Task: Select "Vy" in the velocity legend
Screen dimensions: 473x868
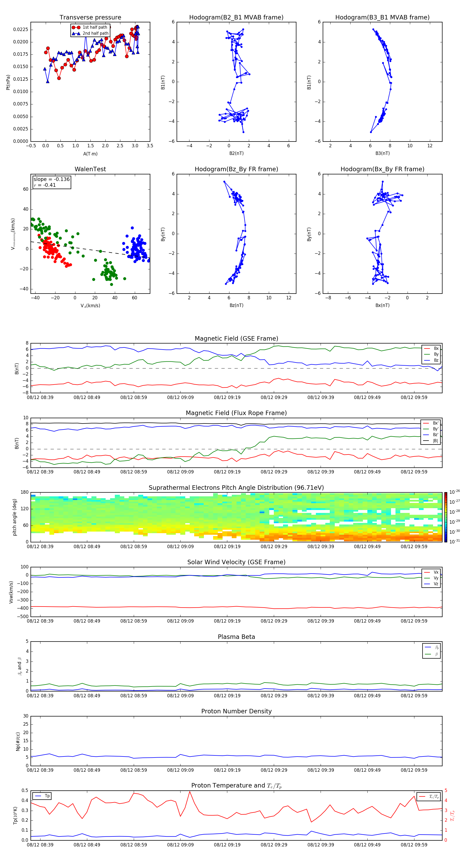Action: pos(431,578)
